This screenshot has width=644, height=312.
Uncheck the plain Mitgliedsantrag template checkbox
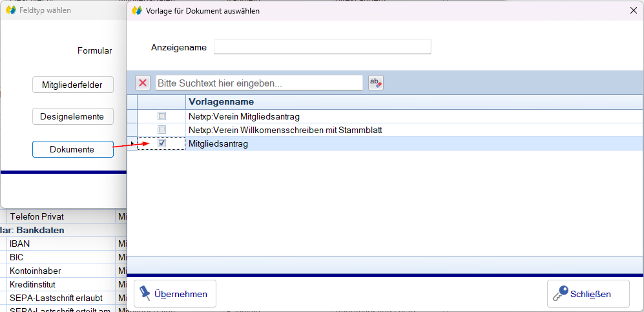(x=162, y=143)
